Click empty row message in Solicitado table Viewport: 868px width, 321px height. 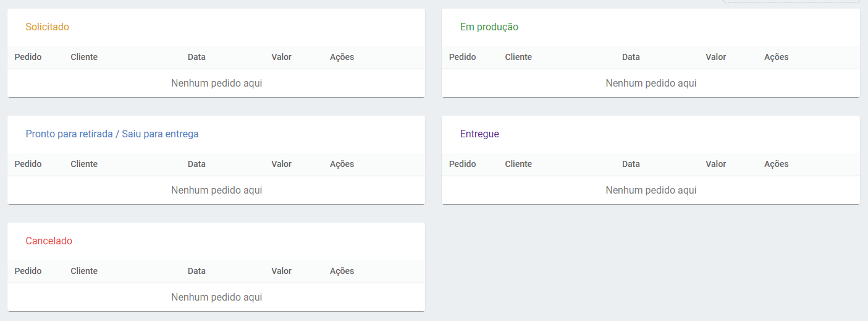tap(216, 83)
